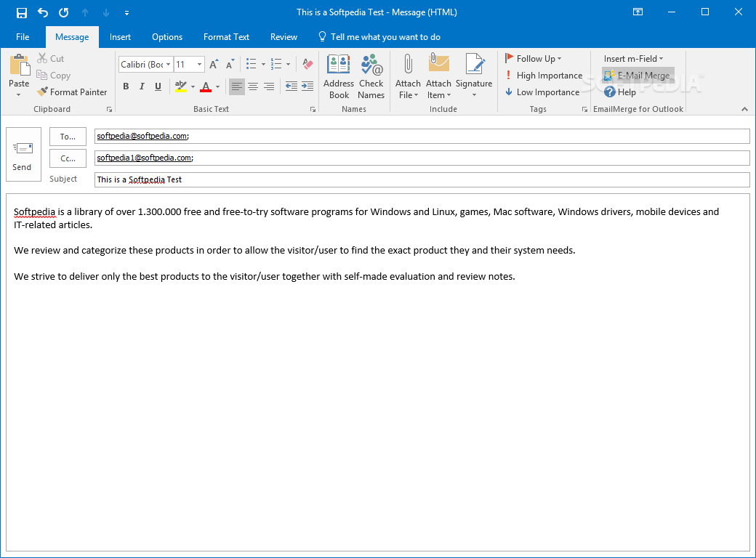The image size is (756, 558).
Task: Insert a numbered list
Action: 276,64
